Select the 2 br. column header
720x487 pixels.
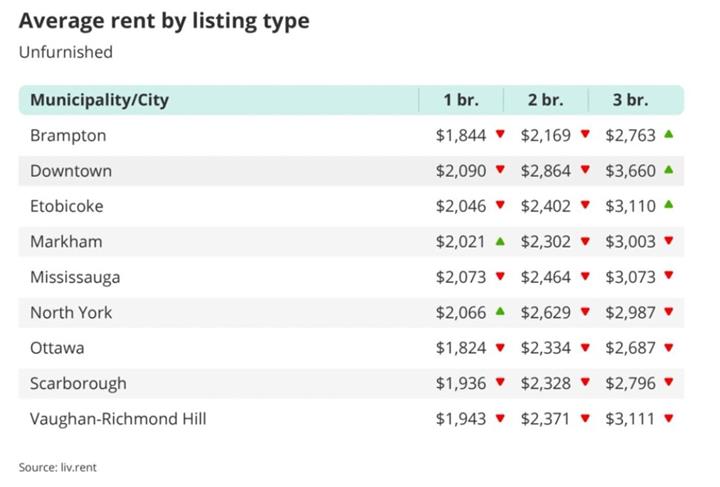(x=546, y=100)
